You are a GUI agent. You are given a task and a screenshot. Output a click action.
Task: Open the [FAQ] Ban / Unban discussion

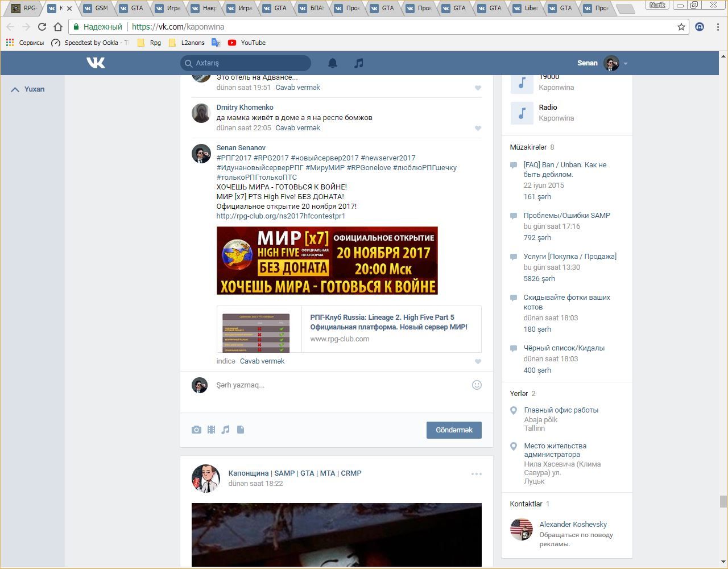pos(565,170)
